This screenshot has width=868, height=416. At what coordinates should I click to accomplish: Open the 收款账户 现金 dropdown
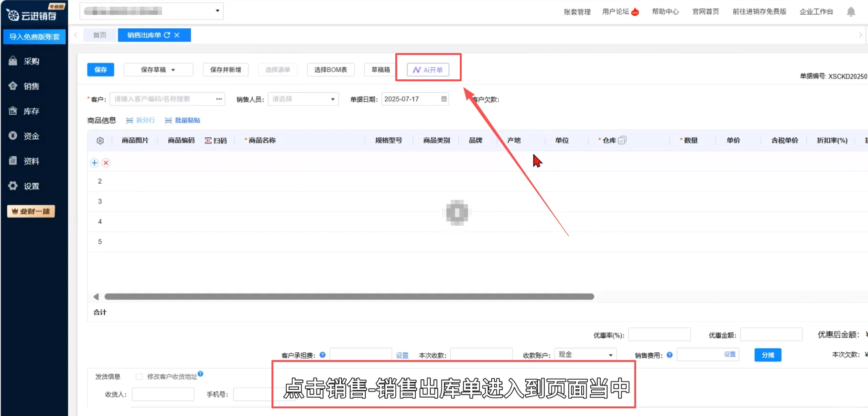(x=586, y=355)
